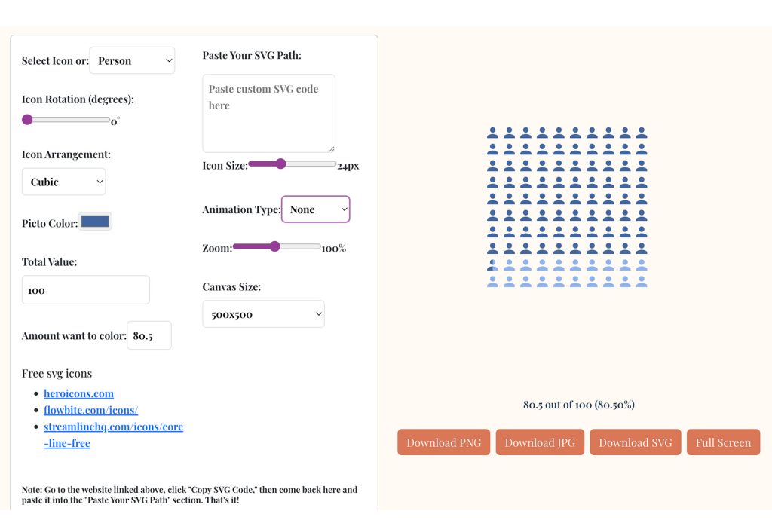Click the Icon Rotation slider handle
This screenshot has width=772, height=532.
[27, 120]
